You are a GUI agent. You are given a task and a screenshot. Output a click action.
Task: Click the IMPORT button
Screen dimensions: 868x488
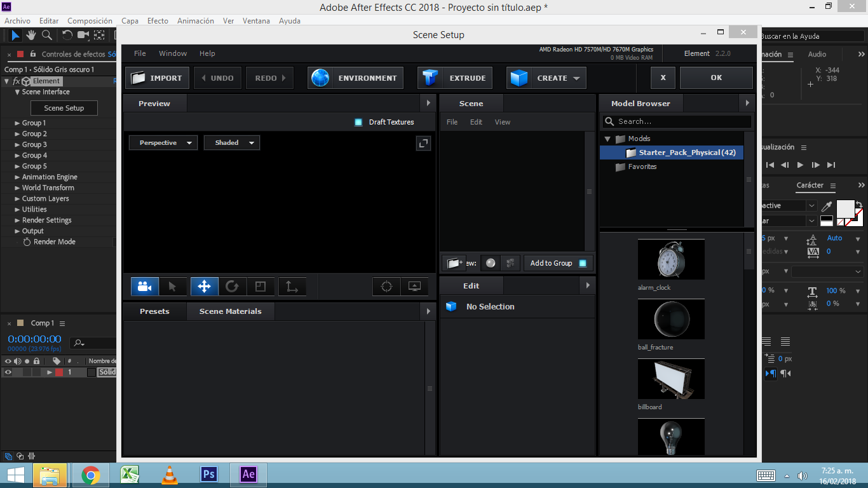[x=157, y=78]
